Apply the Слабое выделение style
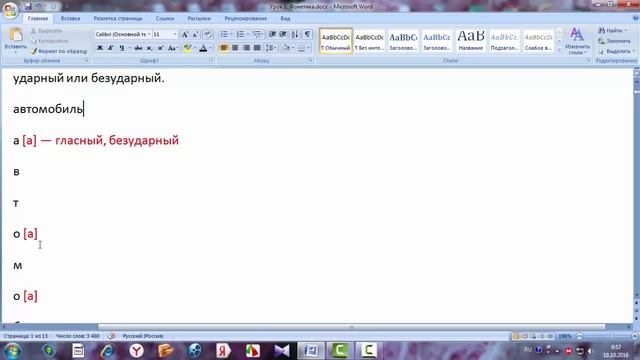Viewport: 640px width, 360px height. 538,41
